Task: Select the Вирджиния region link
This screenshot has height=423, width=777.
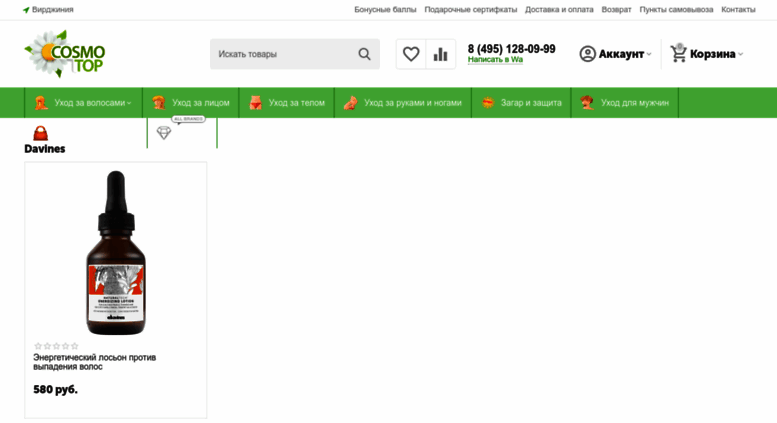Action: [x=53, y=9]
